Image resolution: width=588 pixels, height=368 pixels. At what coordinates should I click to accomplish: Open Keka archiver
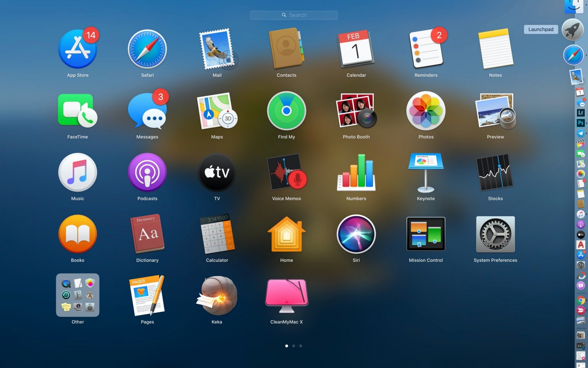(x=217, y=295)
